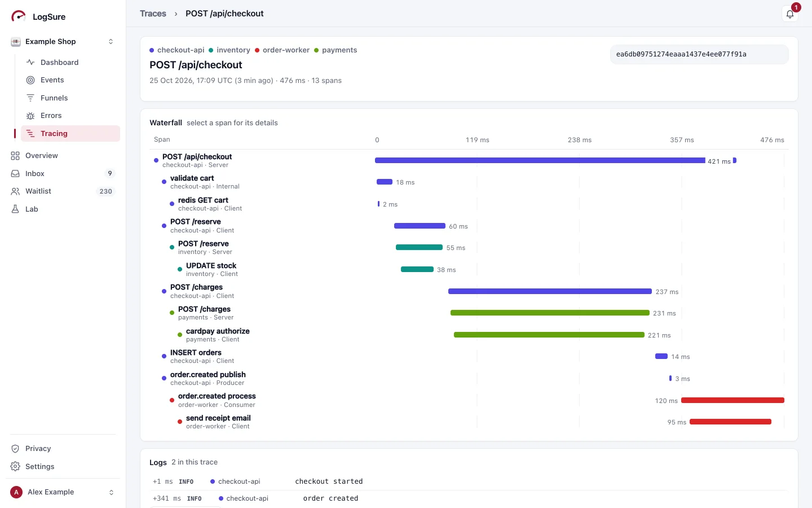
Task: Select the order.created publish span
Action: coord(469,379)
